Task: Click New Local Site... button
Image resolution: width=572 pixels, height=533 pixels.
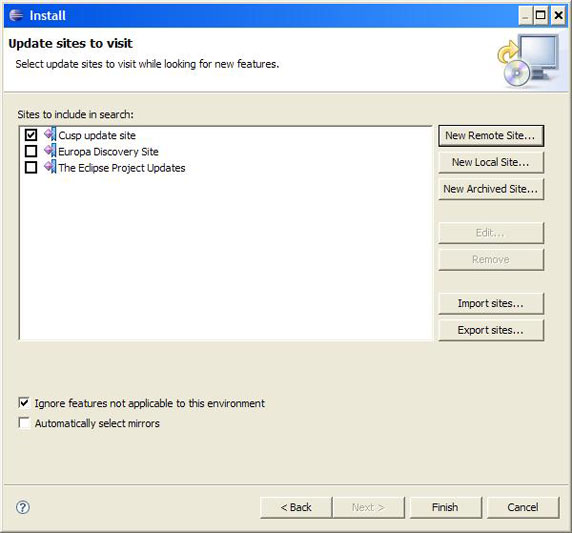Action: 491,162
